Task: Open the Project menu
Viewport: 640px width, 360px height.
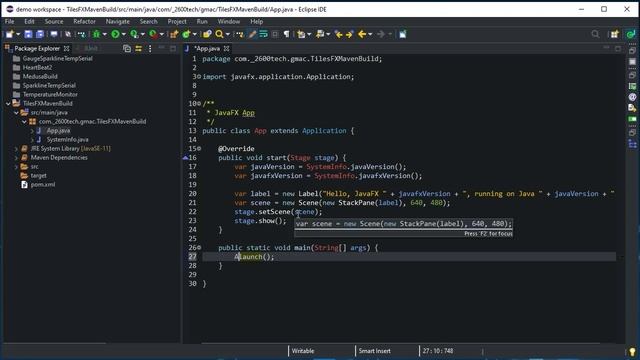Action: [x=177, y=22]
